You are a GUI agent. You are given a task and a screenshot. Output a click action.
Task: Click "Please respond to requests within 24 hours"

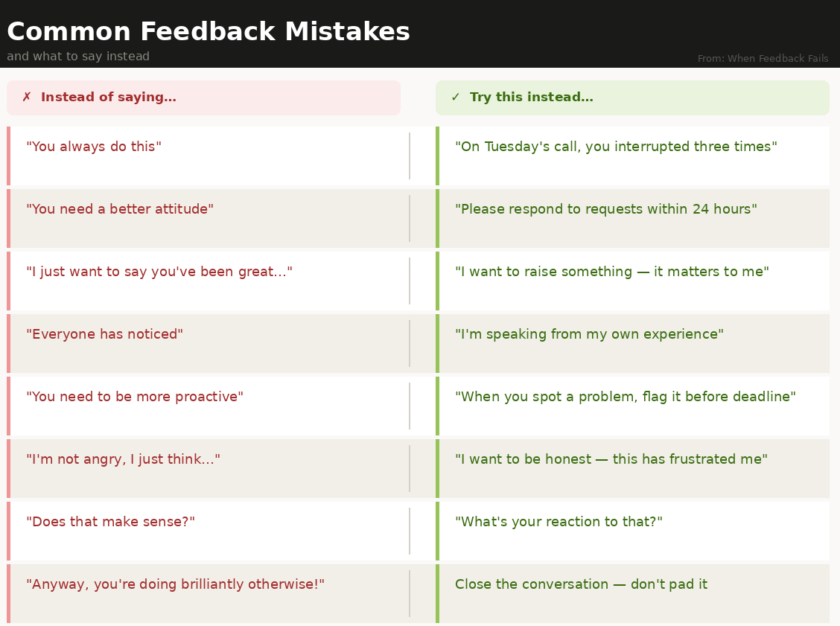[606, 209]
